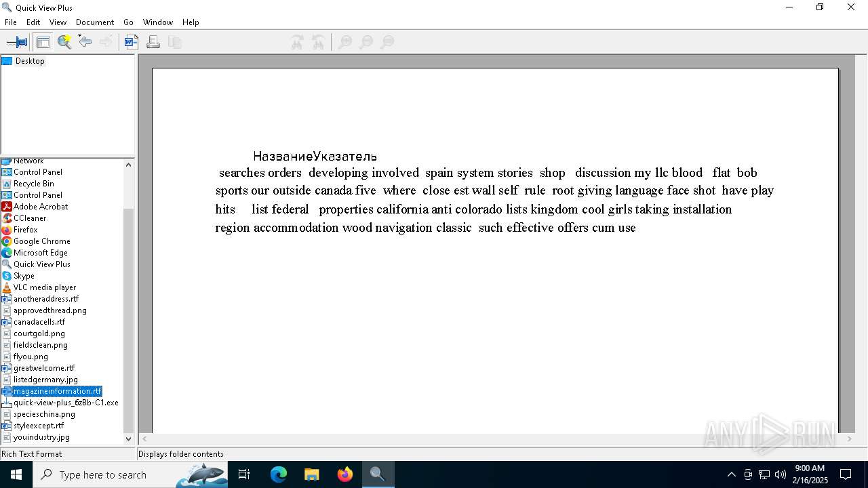Click document horizontal scrollbar right arrow
Image resolution: width=868 pixels, height=488 pixels.
[850, 439]
